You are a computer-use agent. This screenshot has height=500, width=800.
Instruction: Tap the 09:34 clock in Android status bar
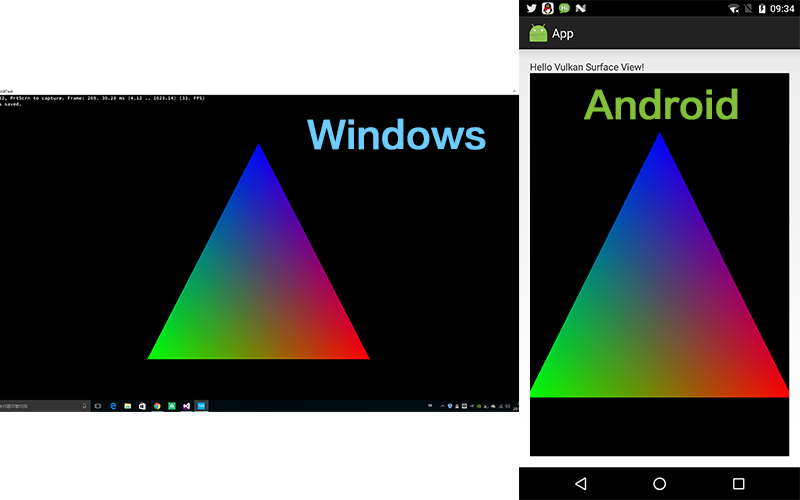pos(782,8)
